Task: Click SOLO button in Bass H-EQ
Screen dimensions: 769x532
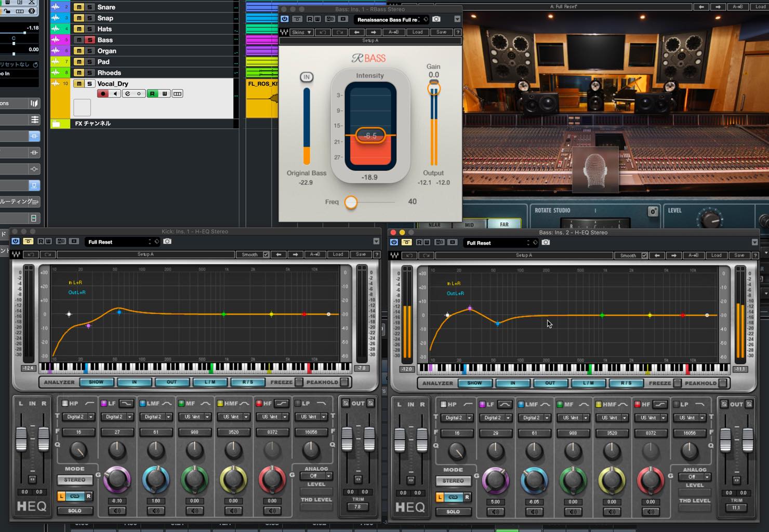Action: (453, 512)
